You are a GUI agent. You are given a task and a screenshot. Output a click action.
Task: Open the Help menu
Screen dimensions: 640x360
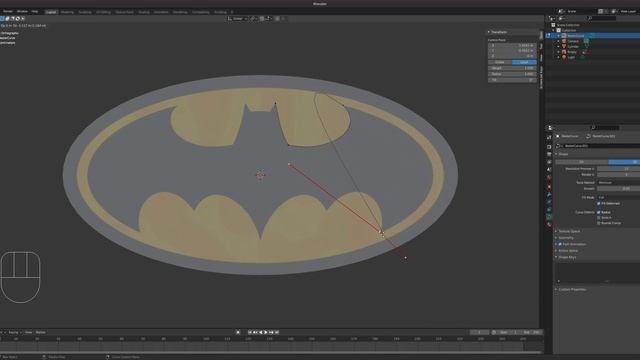(x=35, y=11)
